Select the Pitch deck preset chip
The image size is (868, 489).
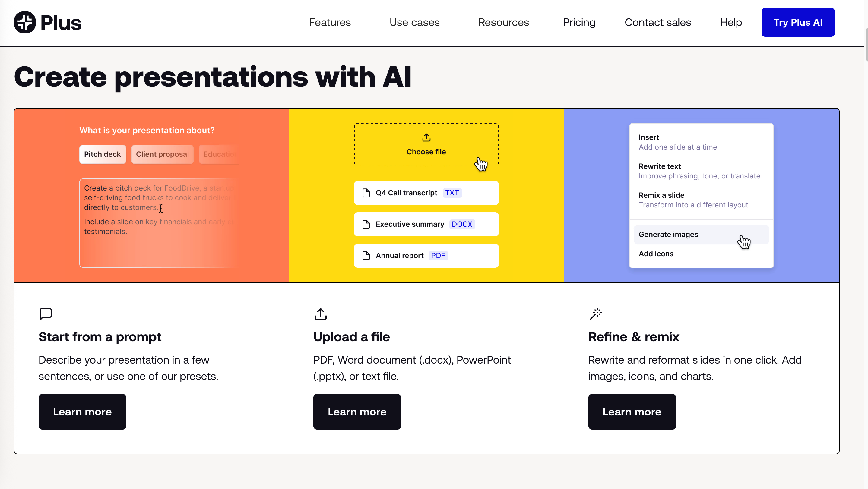pyautogui.click(x=103, y=154)
